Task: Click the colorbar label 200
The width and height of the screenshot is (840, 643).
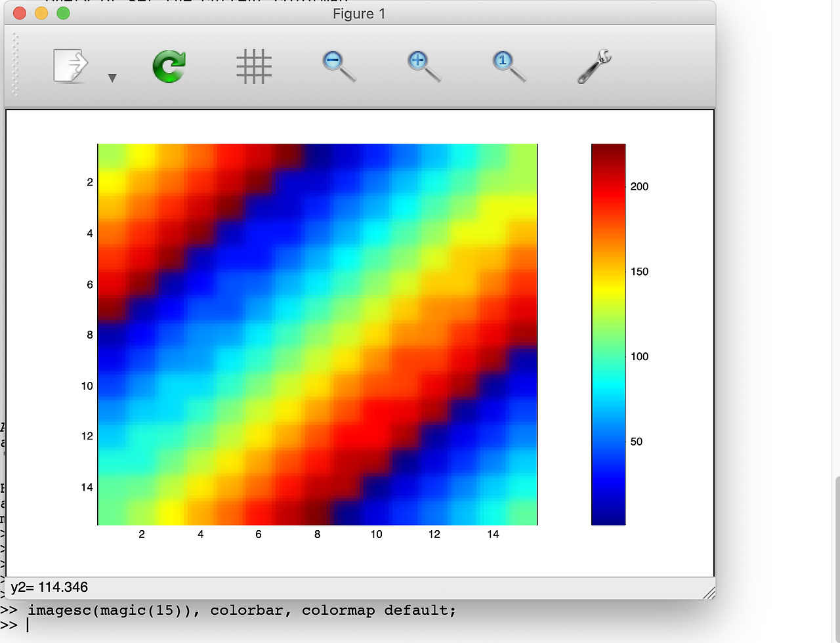Action: click(639, 186)
